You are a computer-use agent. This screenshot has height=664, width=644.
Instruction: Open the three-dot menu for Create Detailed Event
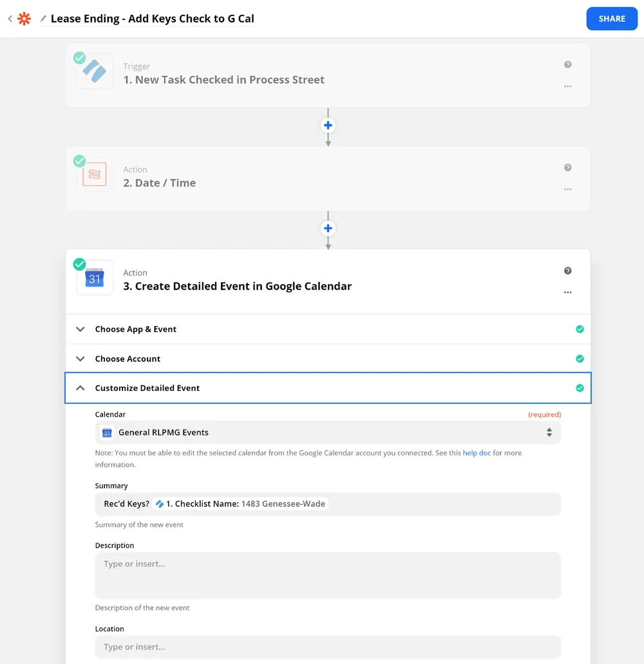pyautogui.click(x=568, y=292)
